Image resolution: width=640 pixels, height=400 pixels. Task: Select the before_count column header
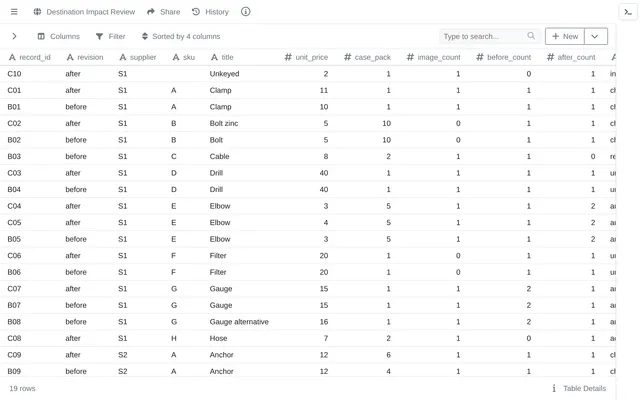click(x=504, y=57)
